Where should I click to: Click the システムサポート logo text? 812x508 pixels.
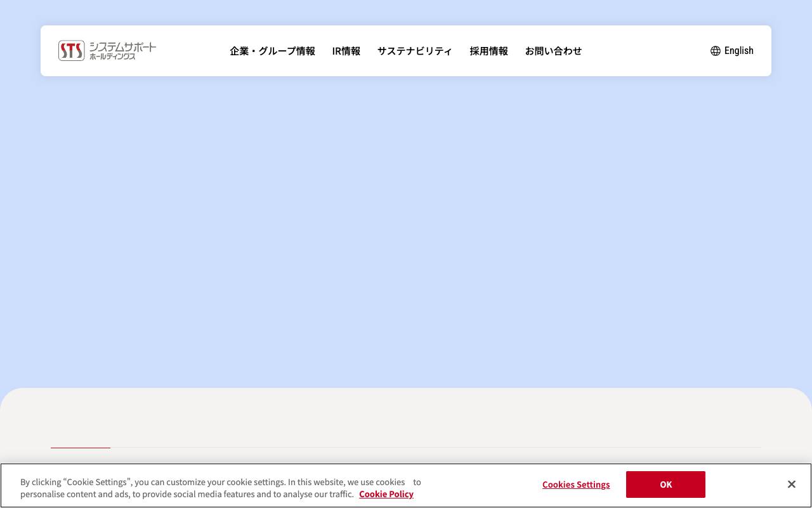click(x=122, y=50)
